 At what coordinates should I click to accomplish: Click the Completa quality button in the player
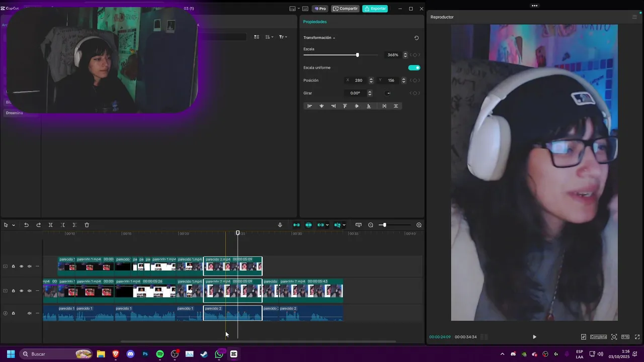(598, 337)
